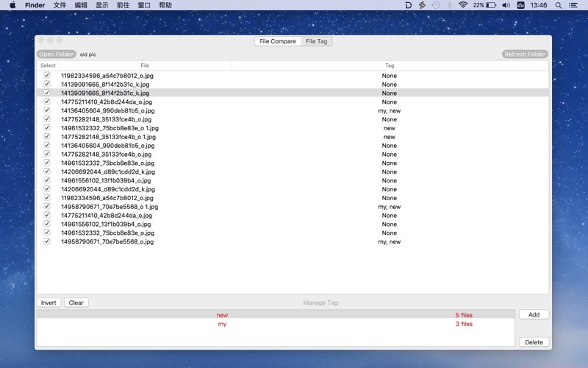Click the S-shaped menu bar icon
The image size is (588, 368).
pyautogui.click(x=422, y=5)
